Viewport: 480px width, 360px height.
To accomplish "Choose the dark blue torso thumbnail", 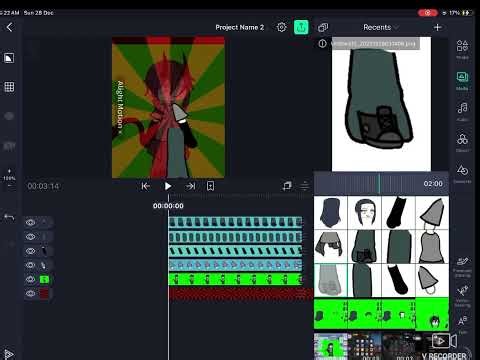I will (x=331, y=212).
